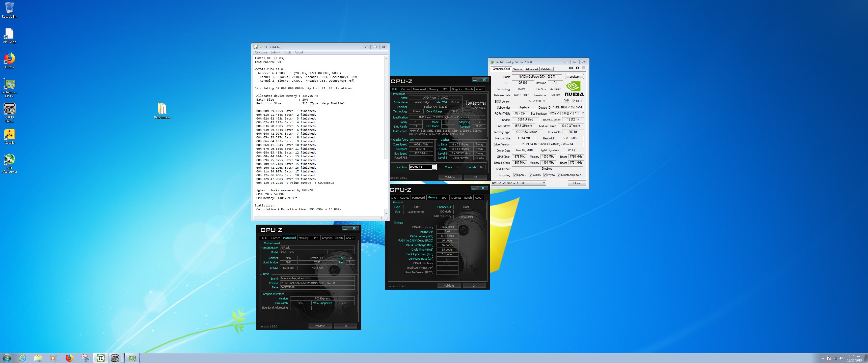
Task: Click the Close button in GPU-Z
Action: tap(577, 183)
